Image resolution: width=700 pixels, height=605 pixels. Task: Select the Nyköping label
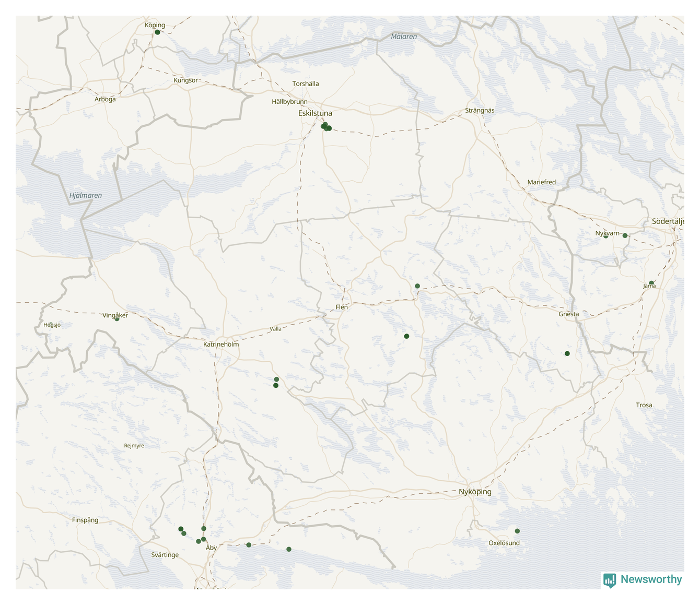tap(475, 492)
